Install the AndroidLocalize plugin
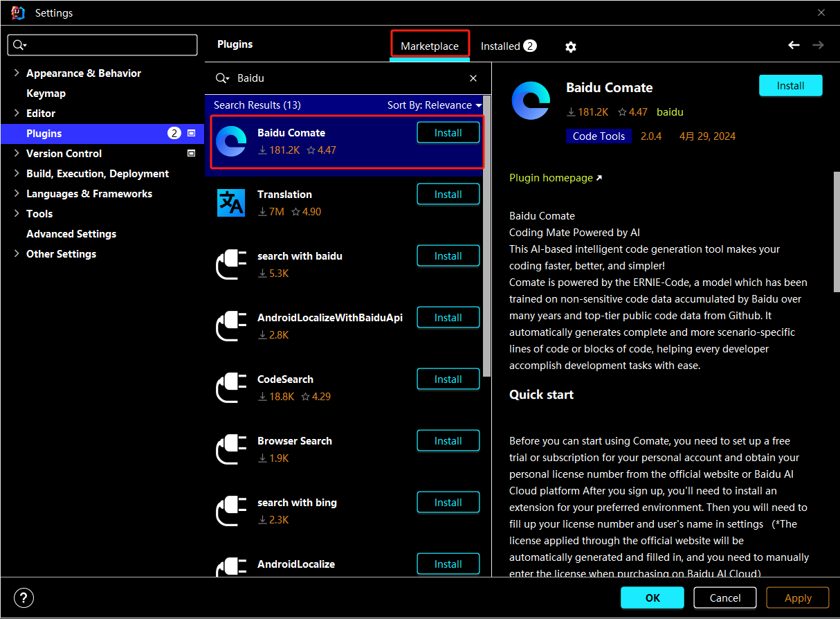 (x=448, y=564)
